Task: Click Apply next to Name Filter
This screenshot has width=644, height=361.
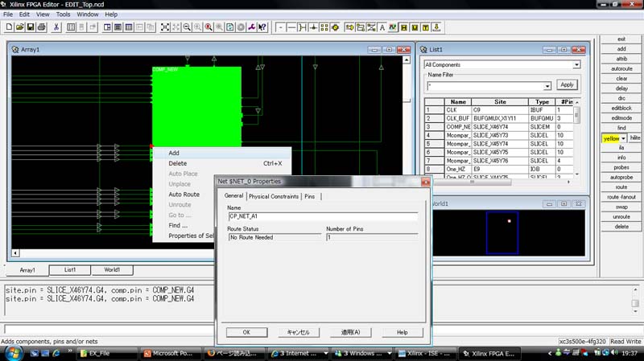Action: (567, 84)
